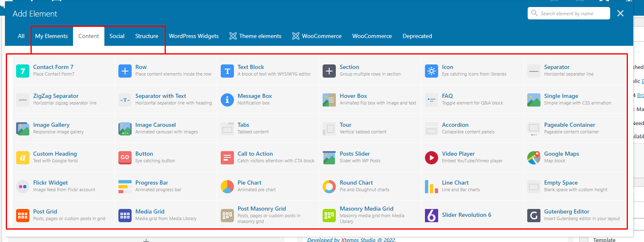Image resolution: width=644 pixels, height=242 pixels.
Task: Choose the Media Grid blue icon
Action: pos(125,216)
